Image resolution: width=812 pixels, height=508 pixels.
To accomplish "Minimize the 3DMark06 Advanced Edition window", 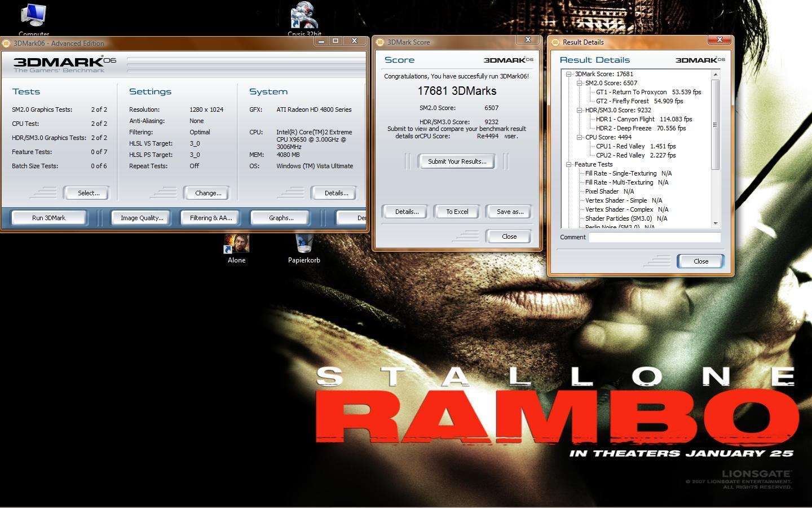I will tap(321, 41).
